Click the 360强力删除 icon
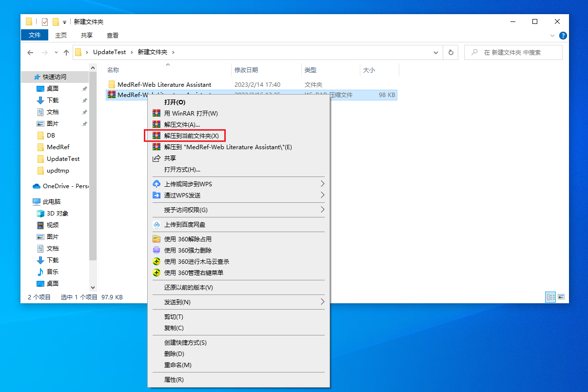Screen dimensions: 588x392 tap(157, 251)
